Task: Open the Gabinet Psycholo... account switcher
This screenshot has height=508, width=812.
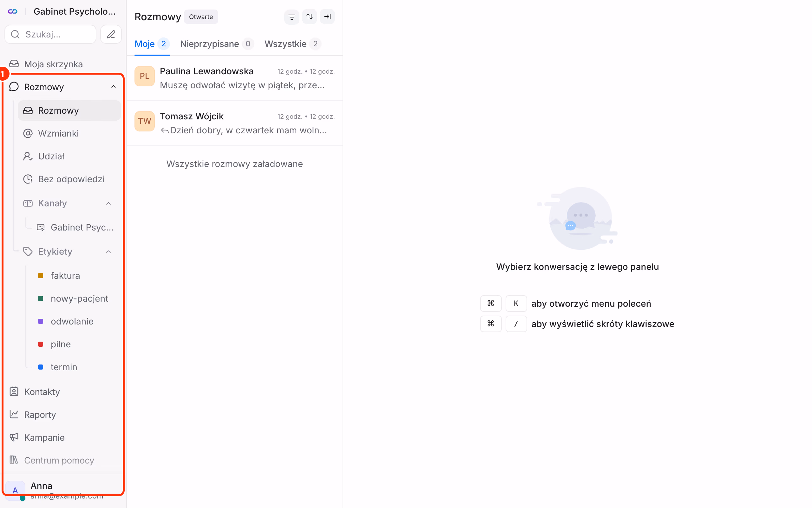Action: tap(75, 11)
